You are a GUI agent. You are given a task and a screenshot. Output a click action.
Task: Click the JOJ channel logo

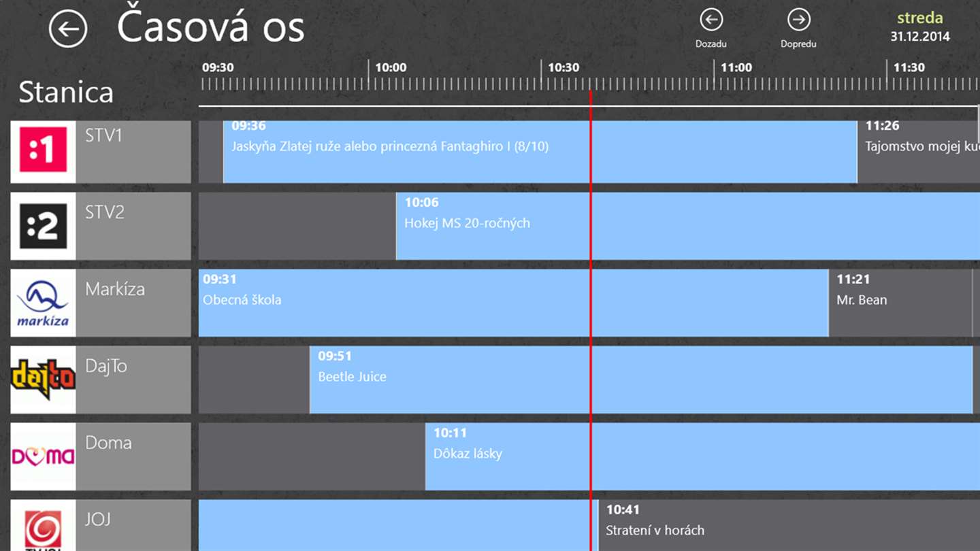43,528
